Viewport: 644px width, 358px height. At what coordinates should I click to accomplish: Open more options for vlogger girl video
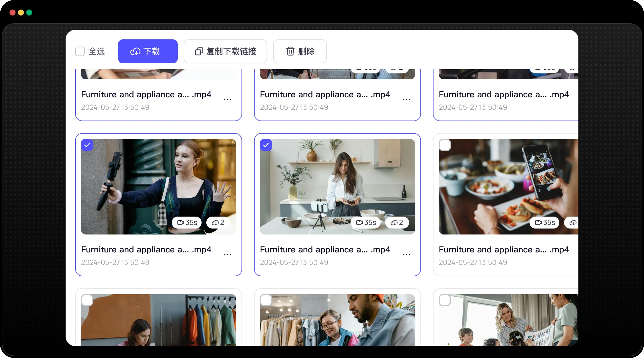click(x=228, y=254)
